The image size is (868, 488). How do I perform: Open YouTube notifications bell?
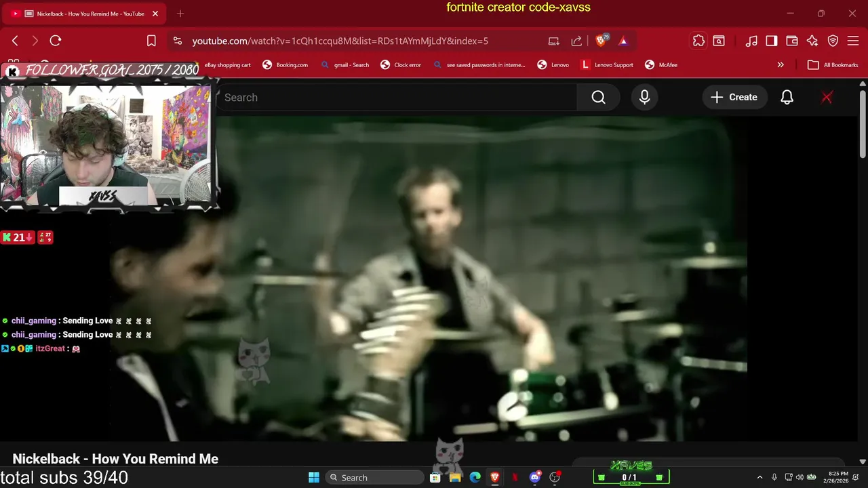click(x=787, y=98)
